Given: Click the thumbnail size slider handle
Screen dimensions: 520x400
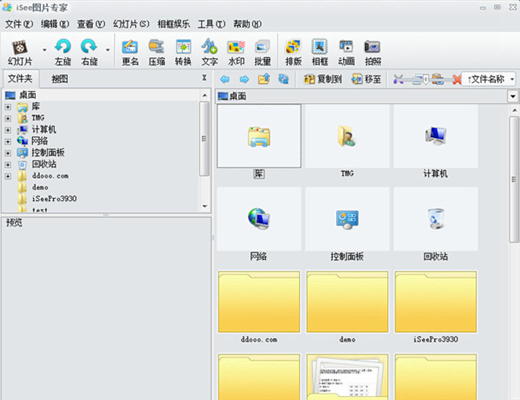Looking at the screenshot, I should (426, 80).
